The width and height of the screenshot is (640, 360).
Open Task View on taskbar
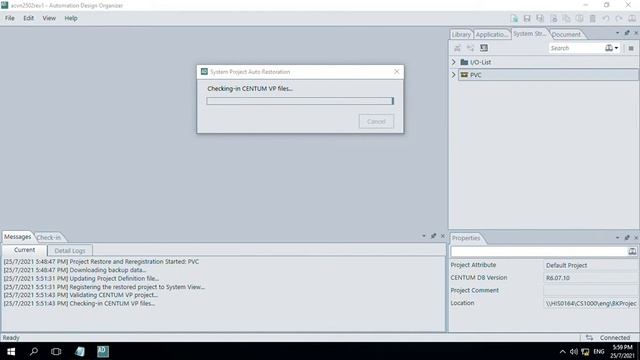point(56,351)
